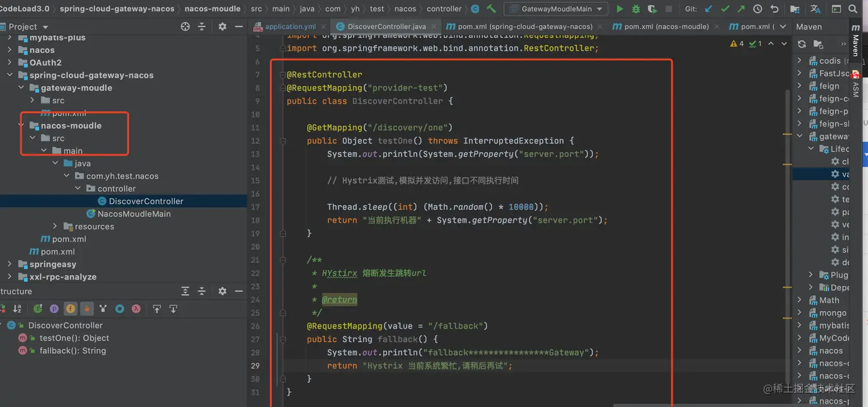Screen dimensions: 868x407
Task: Toggle autoscroll to source in Structure
Action: click(x=157, y=309)
